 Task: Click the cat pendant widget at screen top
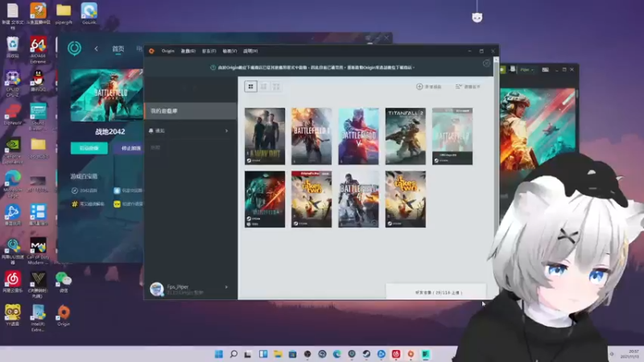coord(477,18)
